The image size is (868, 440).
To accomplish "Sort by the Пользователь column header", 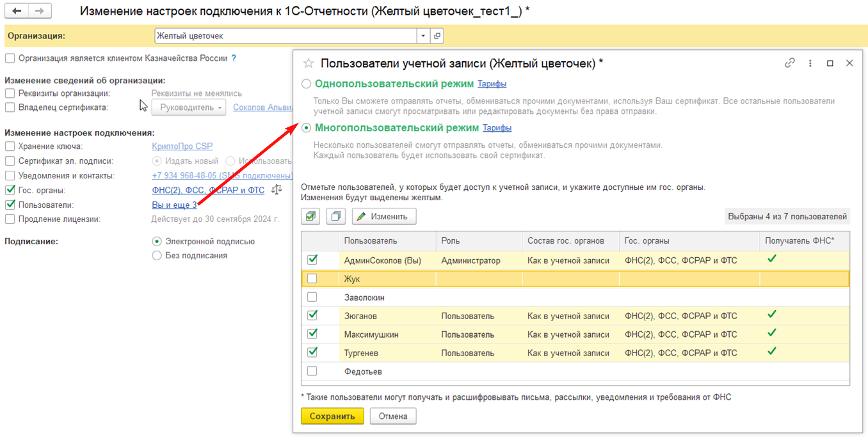I will pyautogui.click(x=387, y=241).
